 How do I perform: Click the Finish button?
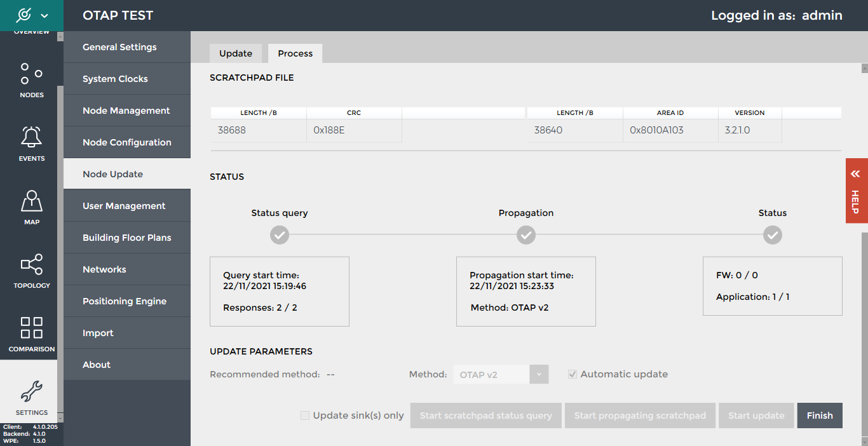pyautogui.click(x=820, y=416)
